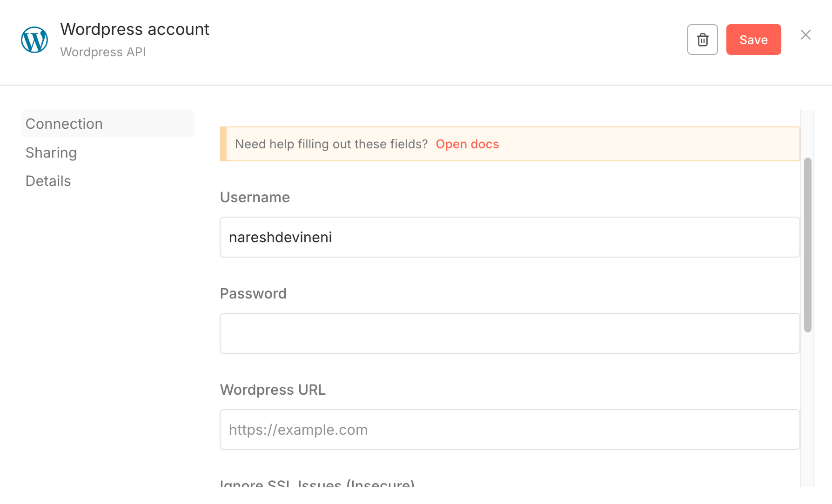Viewport: 832px width, 504px height.
Task: Go to the Details tab
Action: (x=48, y=181)
